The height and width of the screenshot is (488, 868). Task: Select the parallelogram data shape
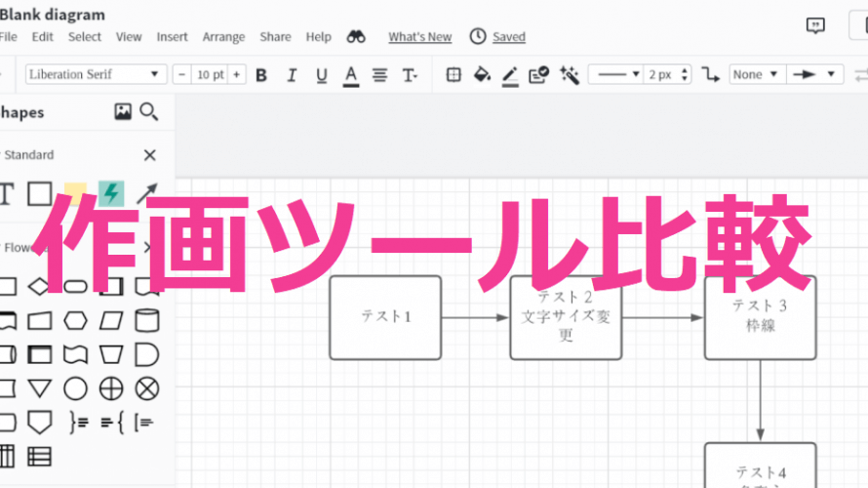click(x=111, y=321)
